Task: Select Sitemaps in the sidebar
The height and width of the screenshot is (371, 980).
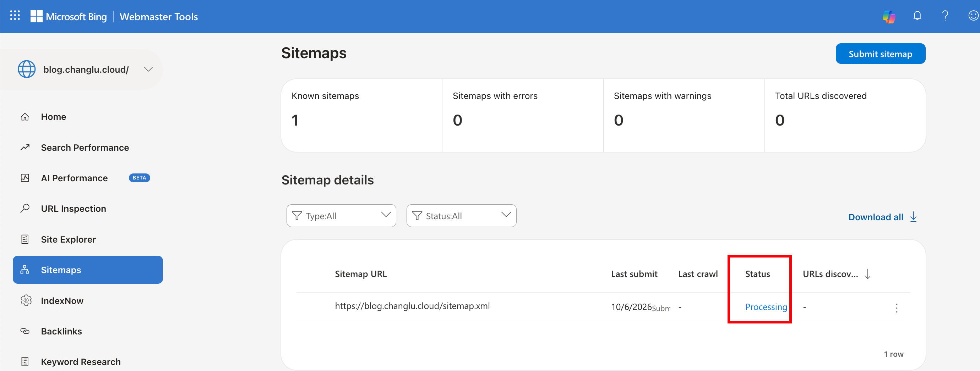Action: tap(88, 270)
